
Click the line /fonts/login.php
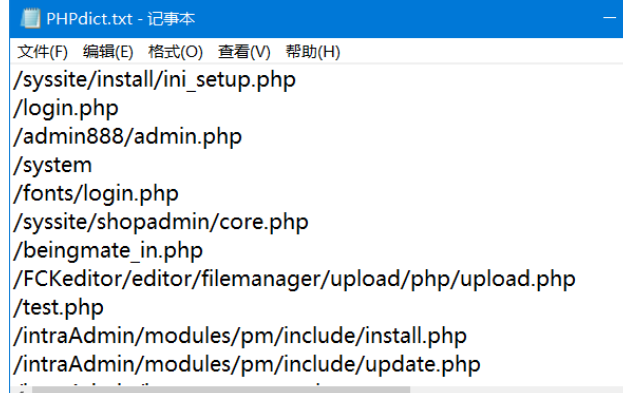[96, 194]
